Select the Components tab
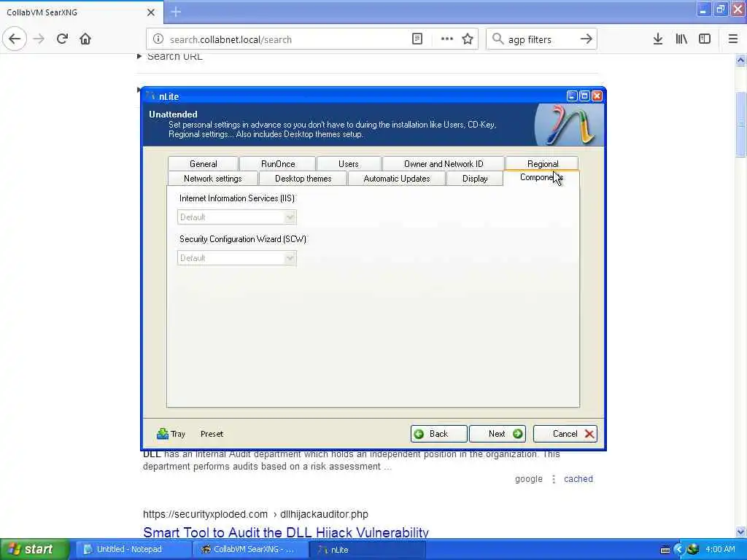This screenshot has width=747, height=560. point(541,178)
